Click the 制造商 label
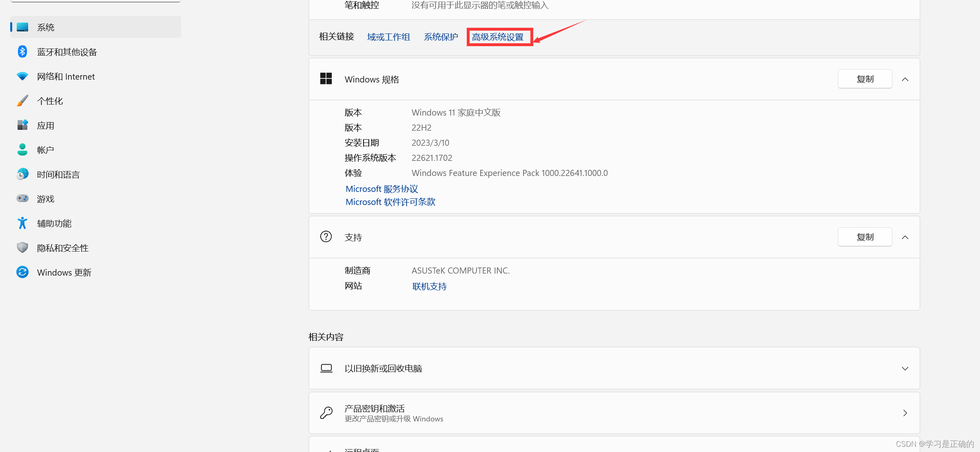This screenshot has height=452, width=980. click(357, 271)
